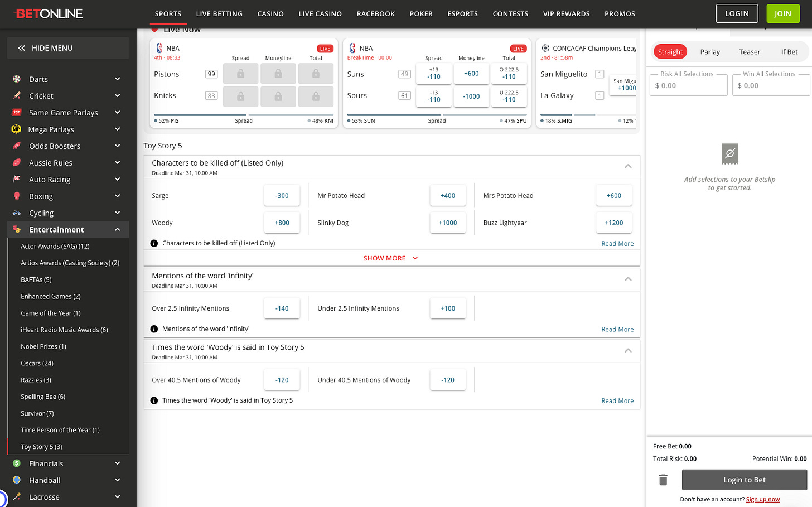This screenshot has width=812, height=507.
Task: Click the locked Knicks moneyline cell
Action: [x=278, y=96]
